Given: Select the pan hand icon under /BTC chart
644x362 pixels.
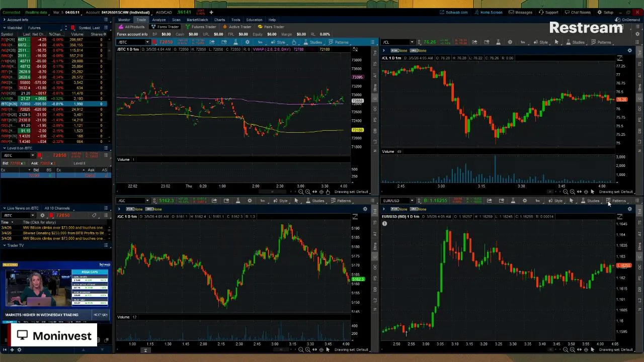Looking at the screenshot, I should click(328, 192).
